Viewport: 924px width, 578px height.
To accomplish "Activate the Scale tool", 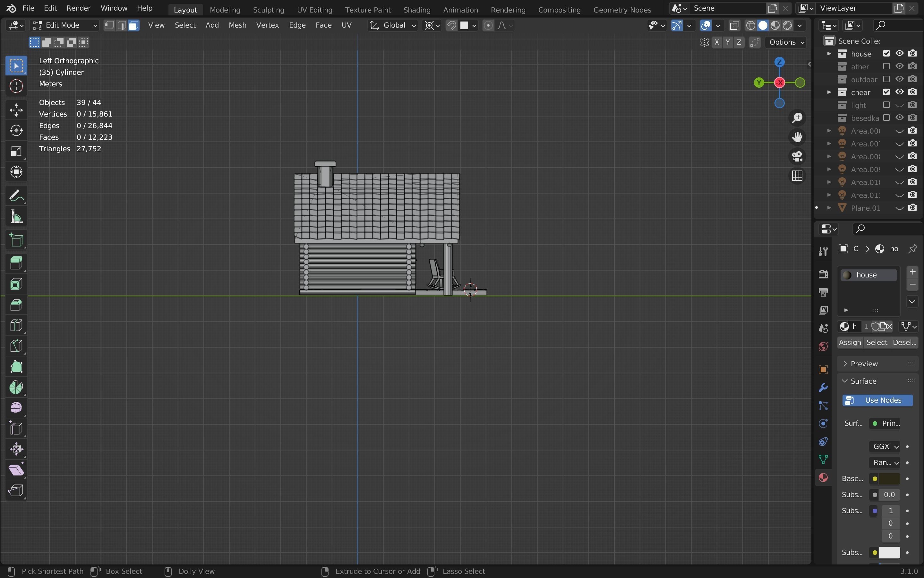I will 16,151.
